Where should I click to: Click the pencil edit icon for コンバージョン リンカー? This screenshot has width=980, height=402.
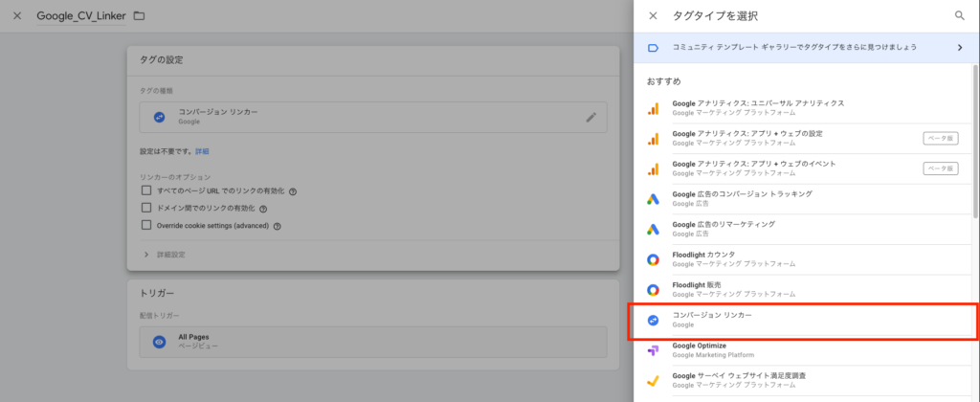591,118
